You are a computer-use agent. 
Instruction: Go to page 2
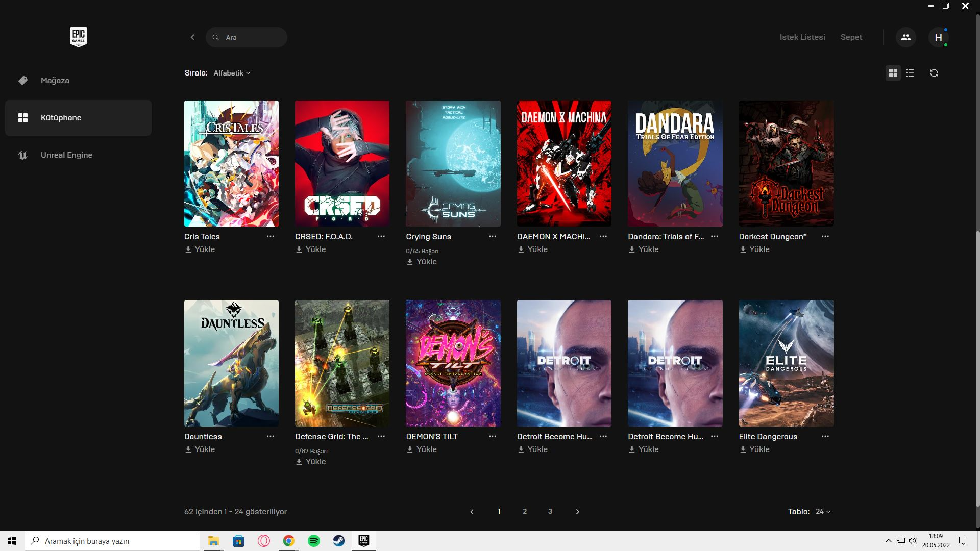(x=525, y=511)
